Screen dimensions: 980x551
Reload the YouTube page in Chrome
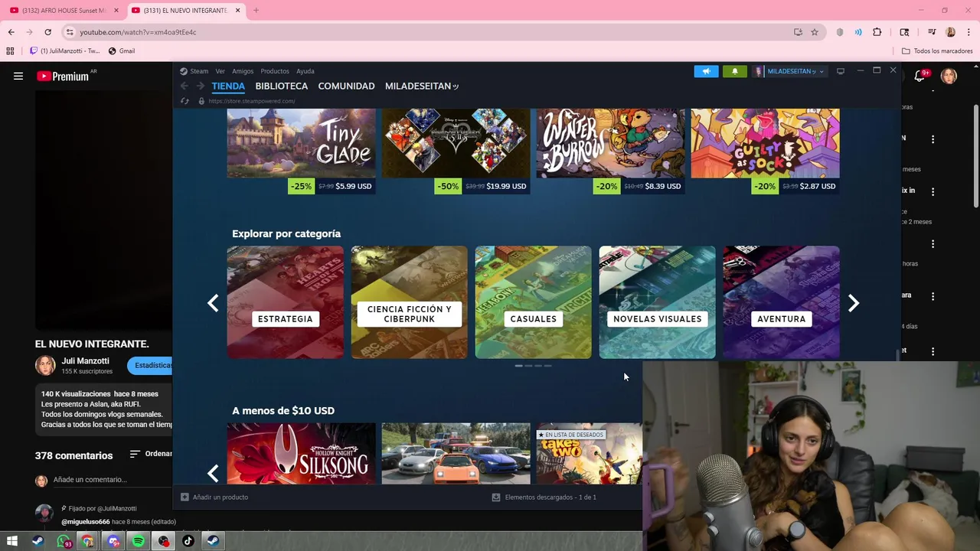(47, 32)
